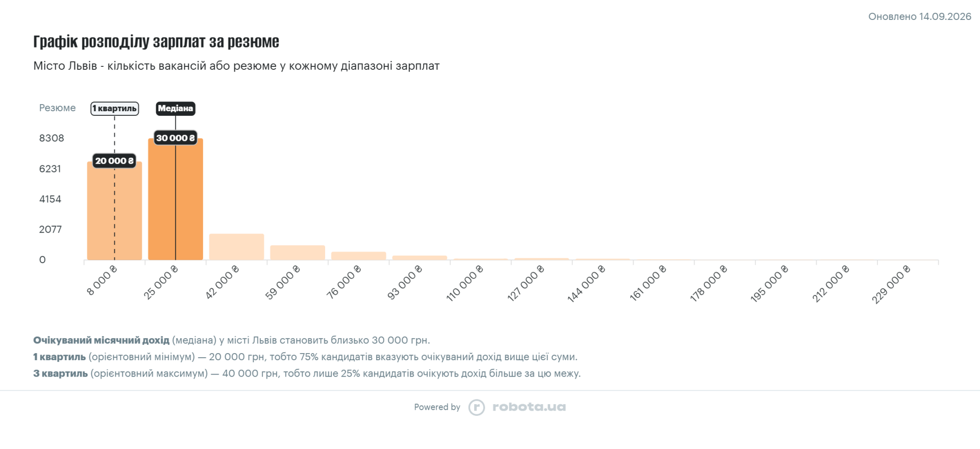Select the tallest dark orange 25 000 ₴ bar
Screen dimensions: 980x449
[176, 199]
